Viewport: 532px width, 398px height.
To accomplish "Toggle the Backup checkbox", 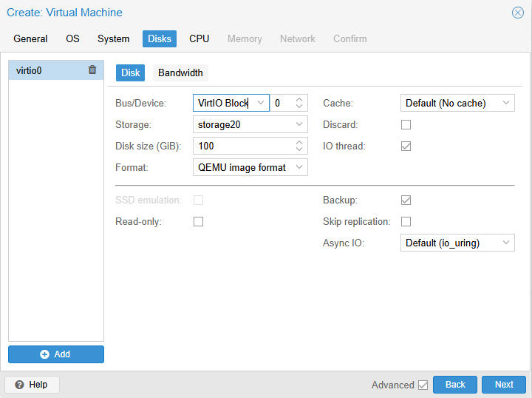I will [x=406, y=200].
